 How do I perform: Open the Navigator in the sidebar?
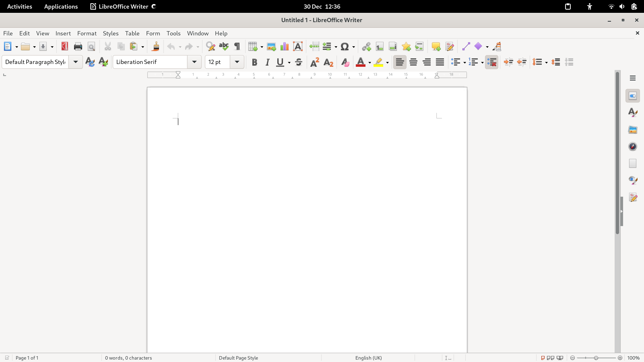click(633, 146)
